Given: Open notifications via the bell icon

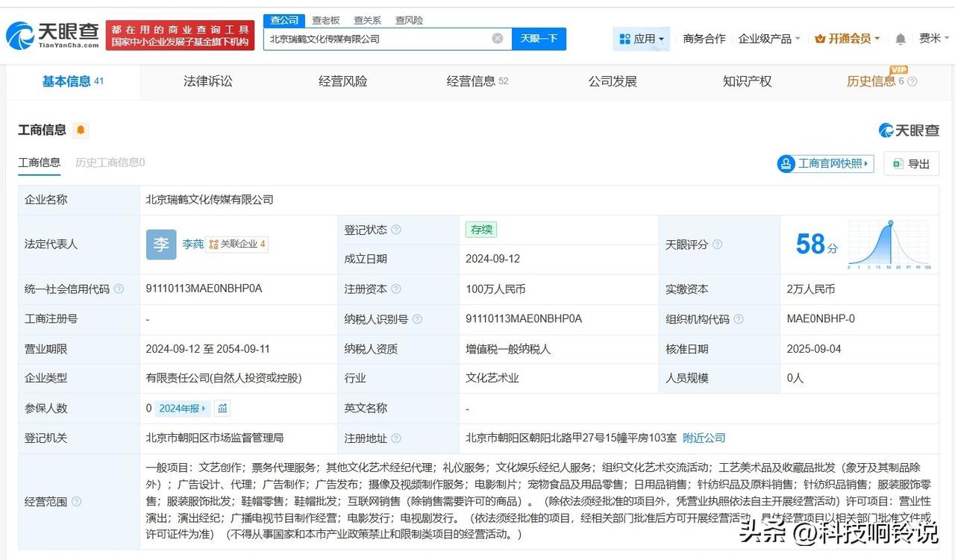Looking at the screenshot, I should click(901, 39).
